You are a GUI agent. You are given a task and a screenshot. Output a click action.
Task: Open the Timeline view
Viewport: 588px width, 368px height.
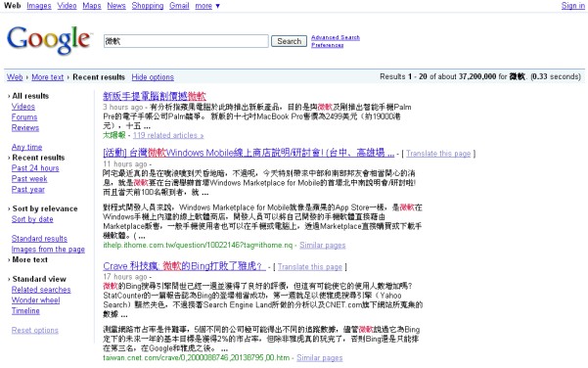coord(25,310)
